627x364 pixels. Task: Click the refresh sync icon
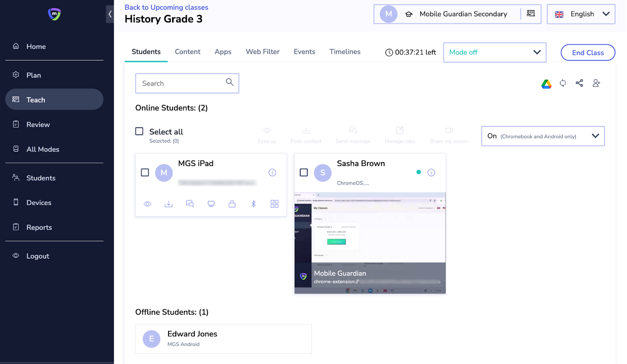pyautogui.click(x=563, y=83)
